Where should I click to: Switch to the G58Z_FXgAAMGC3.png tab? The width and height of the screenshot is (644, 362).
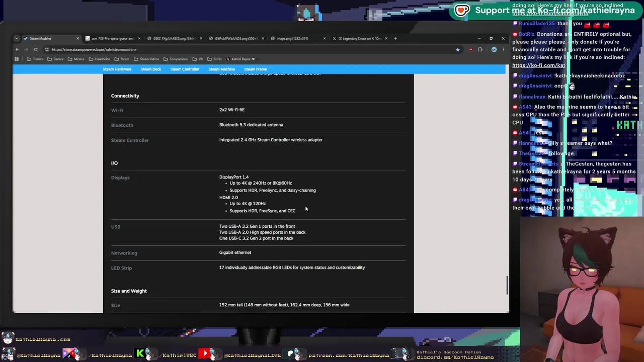pos(174,38)
